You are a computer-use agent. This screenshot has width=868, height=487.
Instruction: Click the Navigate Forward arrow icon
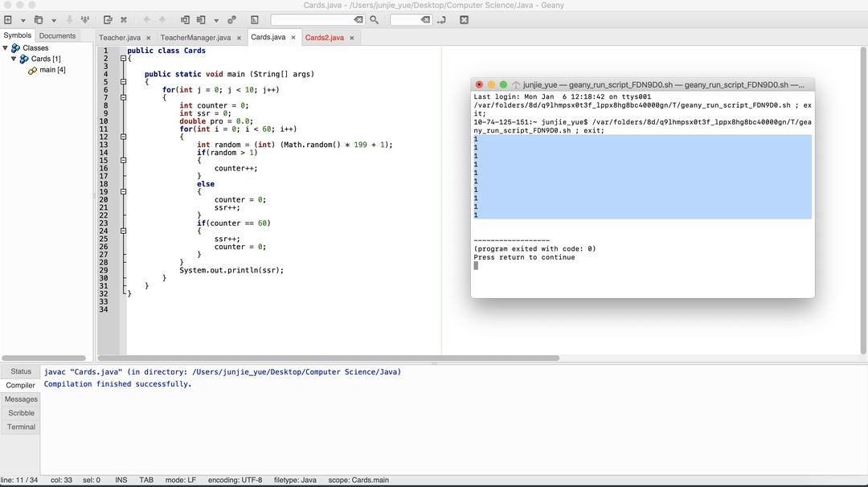click(162, 20)
